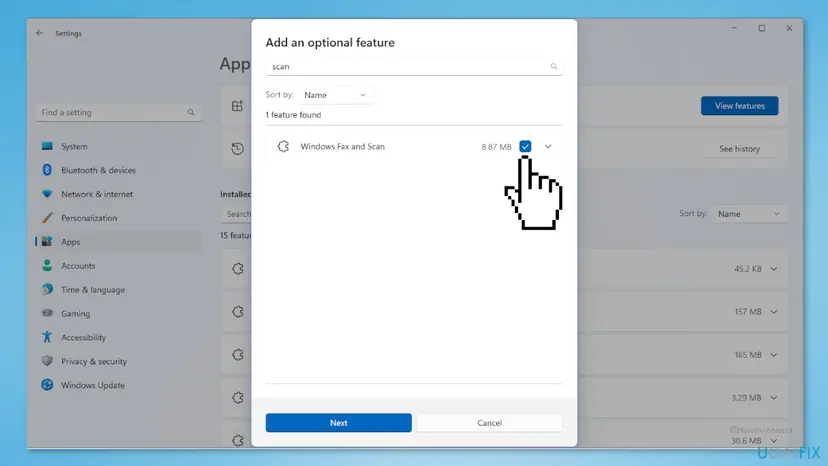Open Accounts settings

[x=78, y=266]
